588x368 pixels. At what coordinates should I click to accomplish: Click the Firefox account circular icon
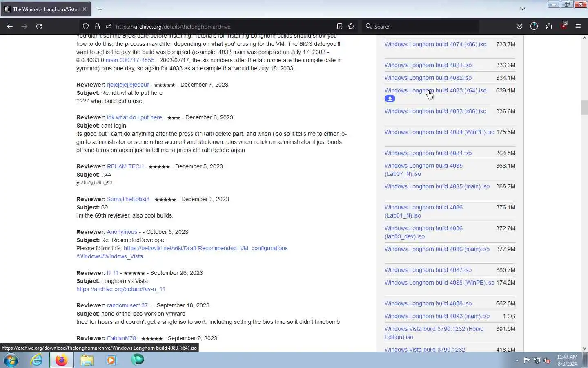[x=534, y=27]
